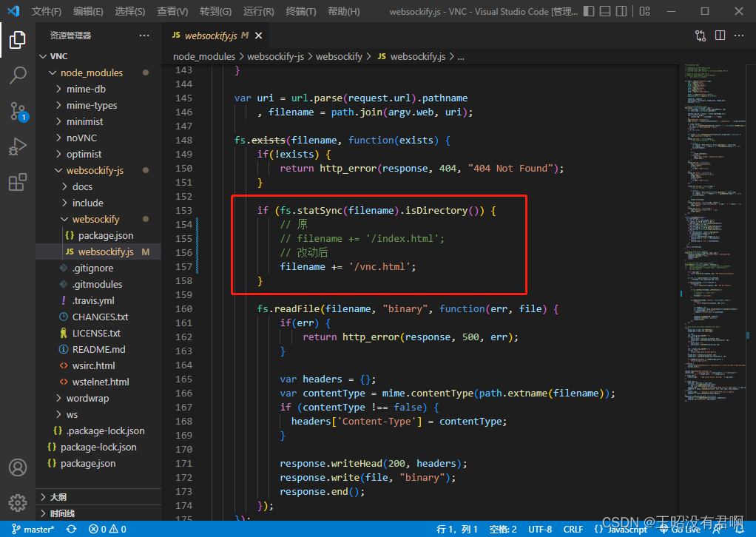Open editor more actions ellipsis
Image resolution: width=756 pixels, height=537 pixels.
coord(739,36)
